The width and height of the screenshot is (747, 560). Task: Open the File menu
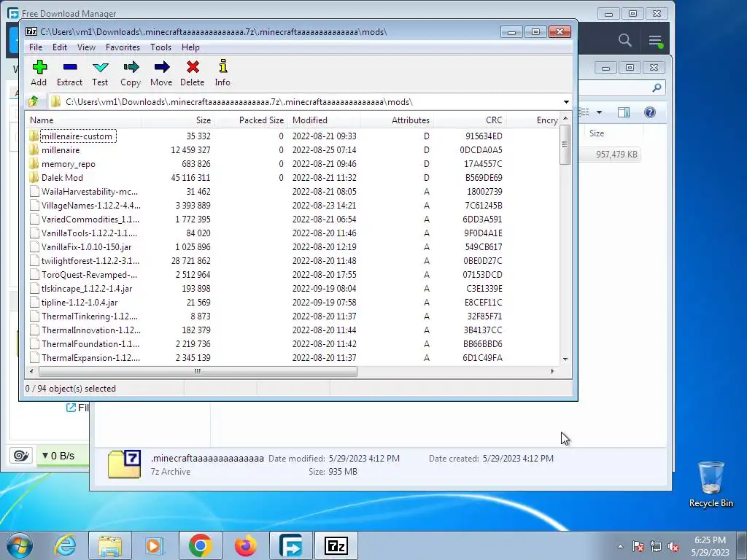pos(36,47)
